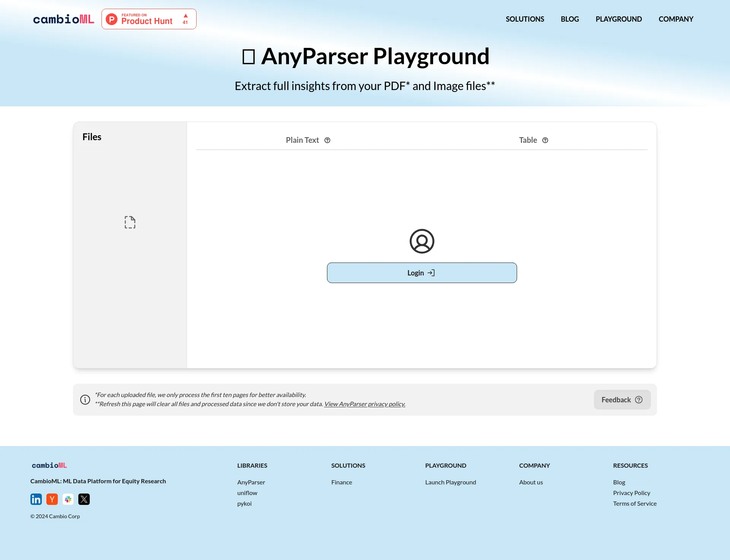Click the Plain Text help question icon
The height and width of the screenshot is (560, 730).
pos(327,140)
